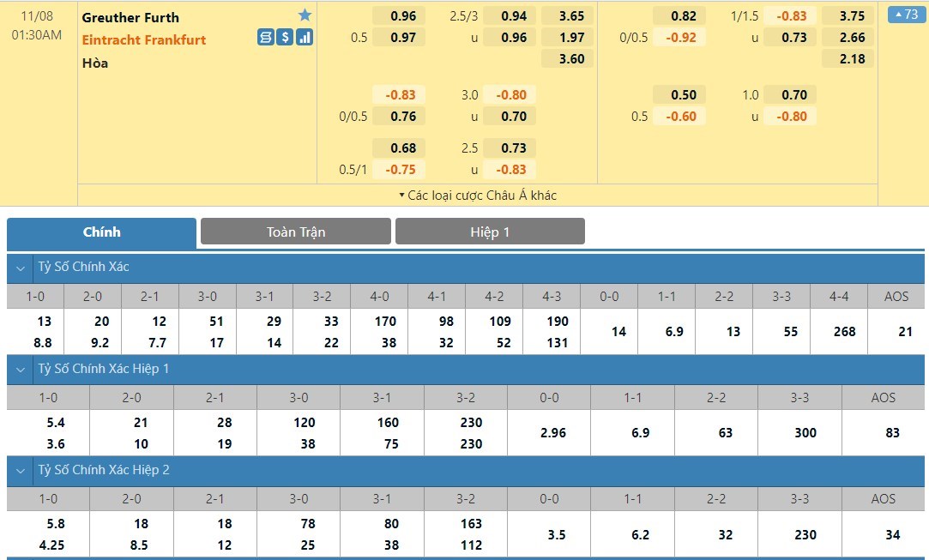Expand more markets with the 73 arrow button
The width and height of the screenshot is (929, 560).
[x=908, y=15]
